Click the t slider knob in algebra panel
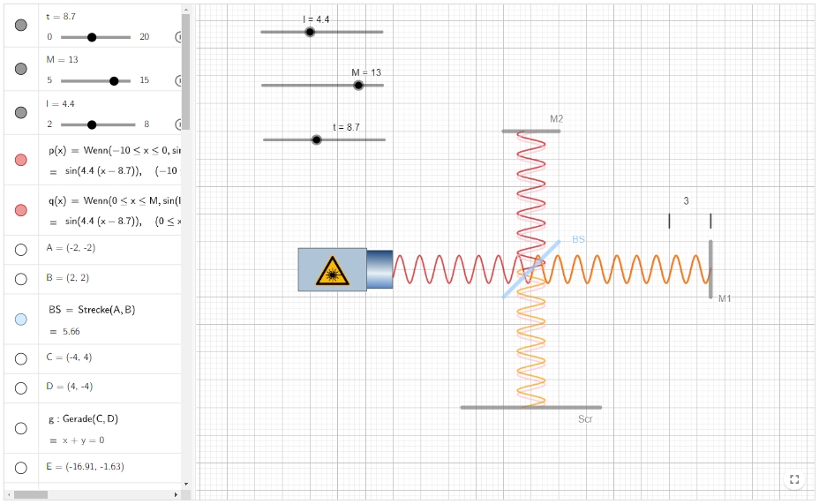The image size is (819, 504). pos(92,37)
